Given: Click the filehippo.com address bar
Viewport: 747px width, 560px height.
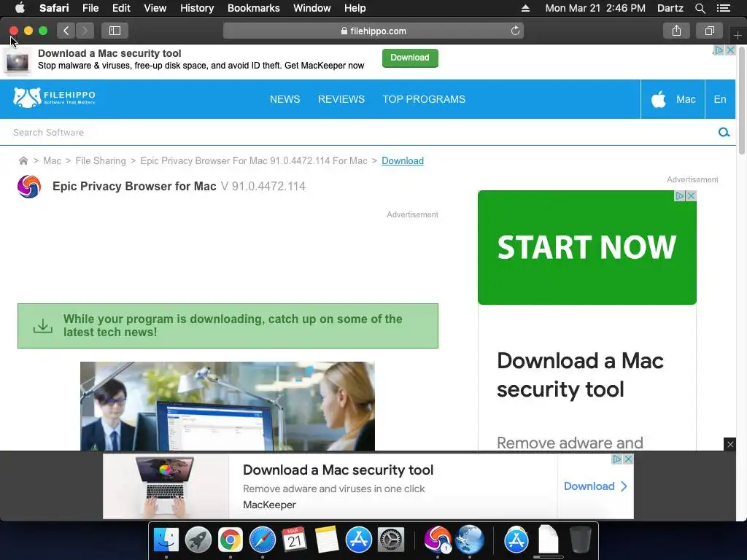Looking at the screenshot, I should (x=373, y=31).
